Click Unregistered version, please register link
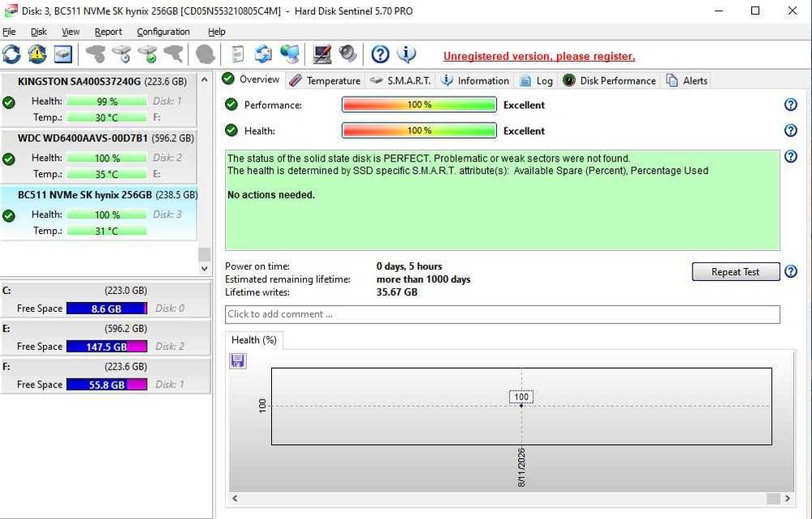The width and height of the screenshot is (812, 519). click(x=539, y=56)
